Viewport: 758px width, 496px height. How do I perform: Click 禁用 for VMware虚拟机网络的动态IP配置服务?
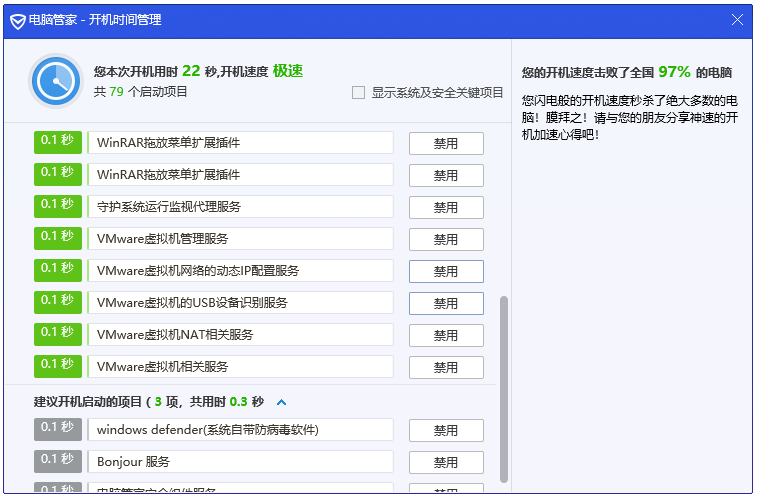point(446,271)
